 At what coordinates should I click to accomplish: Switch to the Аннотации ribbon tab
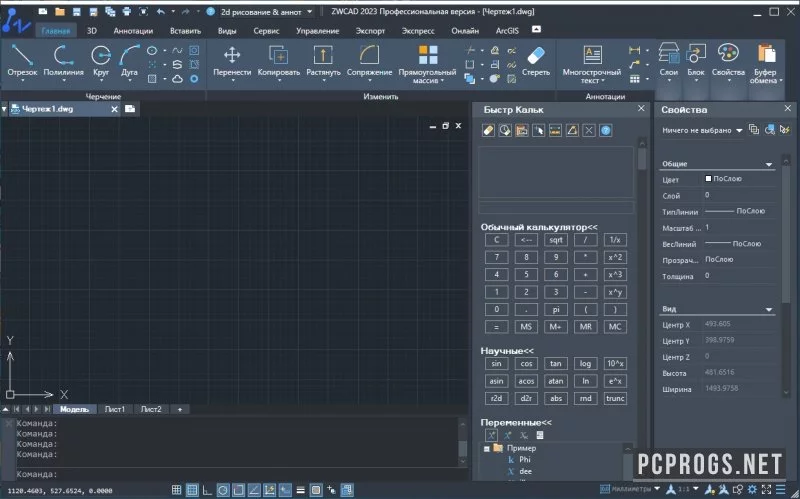tap(133, 31)
